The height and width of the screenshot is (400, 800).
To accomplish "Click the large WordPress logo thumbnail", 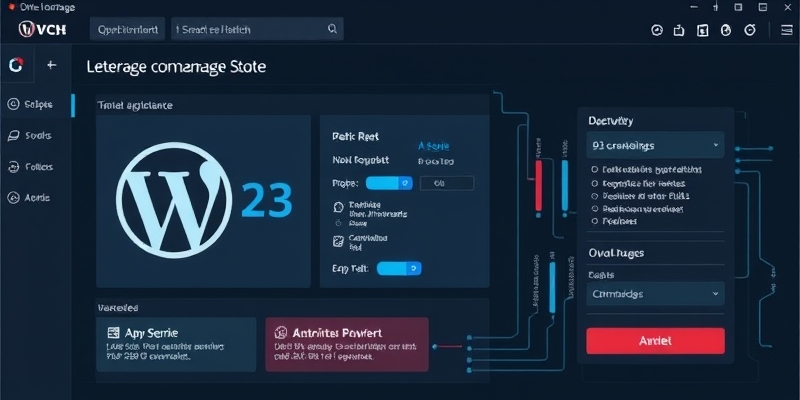I will pos(173,200).
